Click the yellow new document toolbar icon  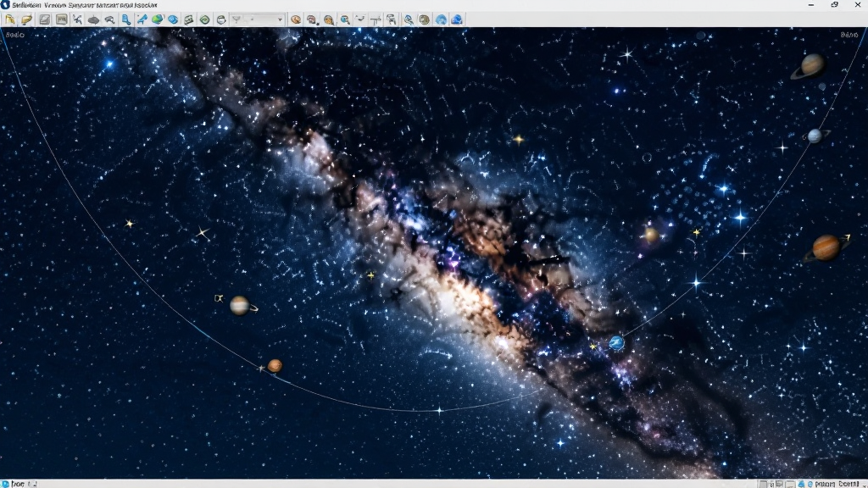pyautogui.click(x=10, y=19)
